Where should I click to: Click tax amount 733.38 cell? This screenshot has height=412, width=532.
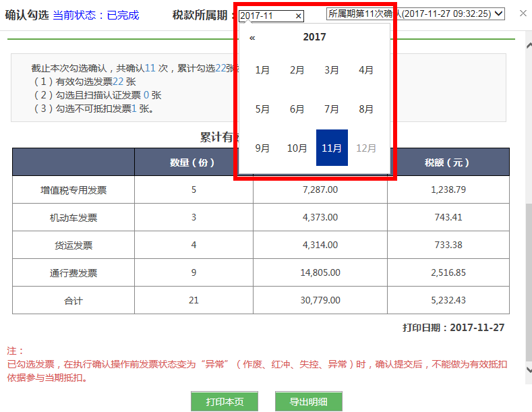tap(448, 245)
